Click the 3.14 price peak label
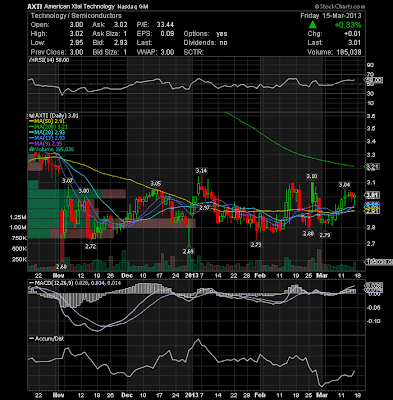Viewport: 393px width, 400px height. pos(201,171)
